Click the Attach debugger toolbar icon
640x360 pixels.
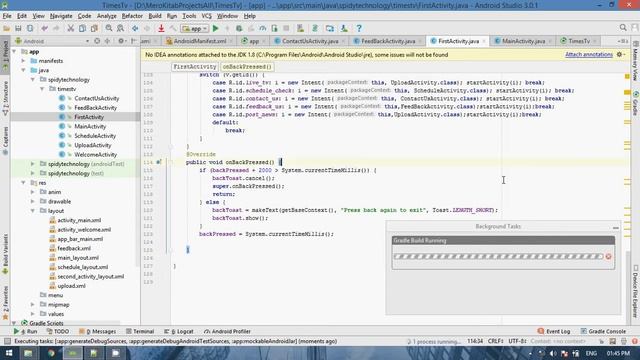[x=274, y=28]
